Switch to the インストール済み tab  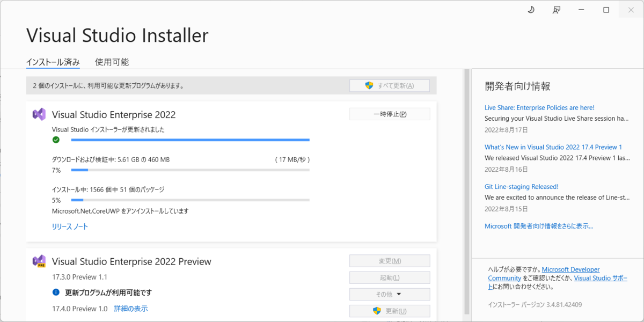click(53, 62)
